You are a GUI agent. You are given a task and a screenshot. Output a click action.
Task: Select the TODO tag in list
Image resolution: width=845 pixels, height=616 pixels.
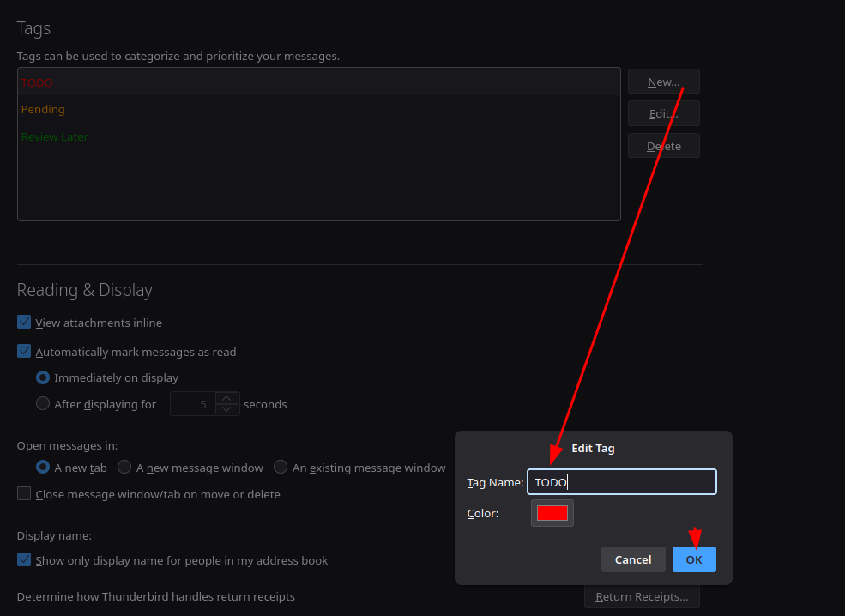37,82
